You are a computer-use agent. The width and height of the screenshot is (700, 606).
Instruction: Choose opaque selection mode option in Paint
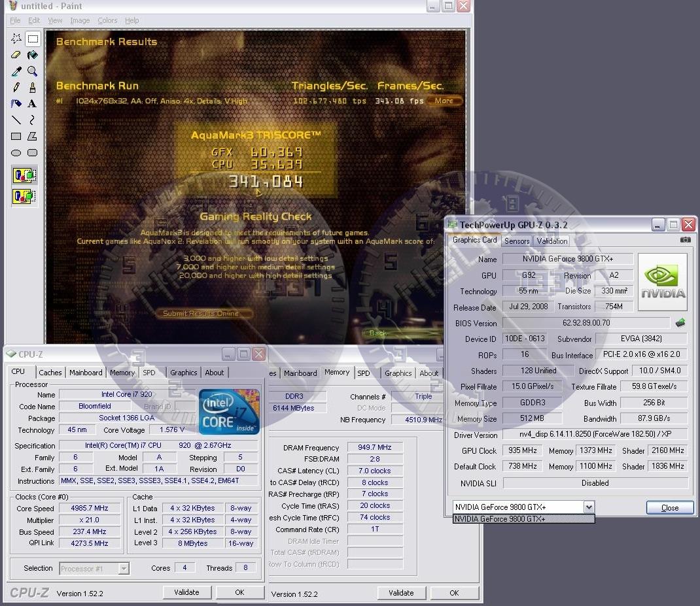coord(25,175)
